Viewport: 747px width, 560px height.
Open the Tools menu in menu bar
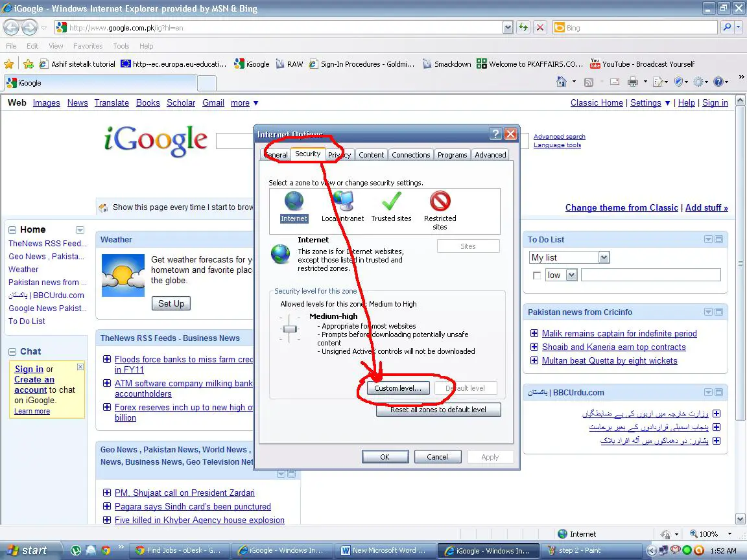[x=121, y=46]
